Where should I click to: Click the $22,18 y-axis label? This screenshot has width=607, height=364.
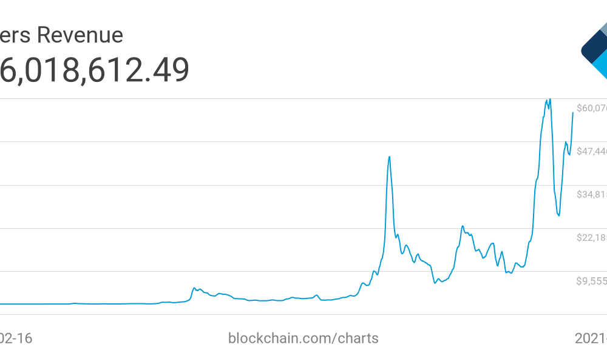[x=591, y=237]
